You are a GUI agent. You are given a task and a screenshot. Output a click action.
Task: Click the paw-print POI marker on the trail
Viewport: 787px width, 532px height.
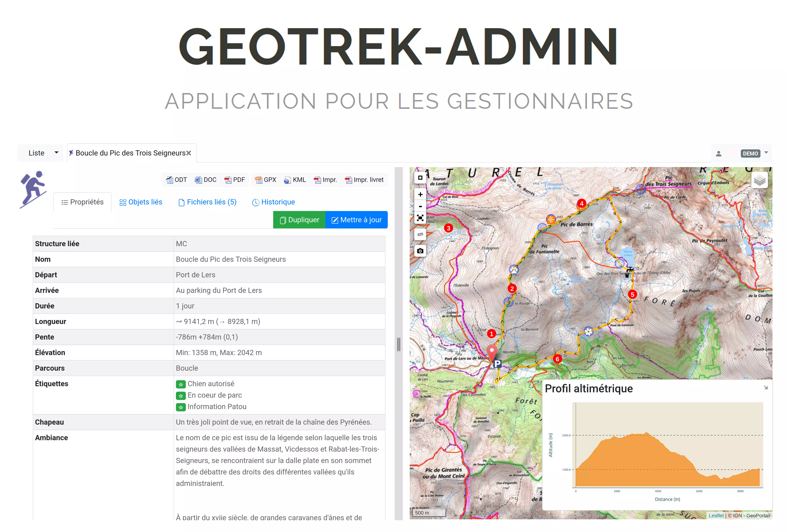pos(514,270)
